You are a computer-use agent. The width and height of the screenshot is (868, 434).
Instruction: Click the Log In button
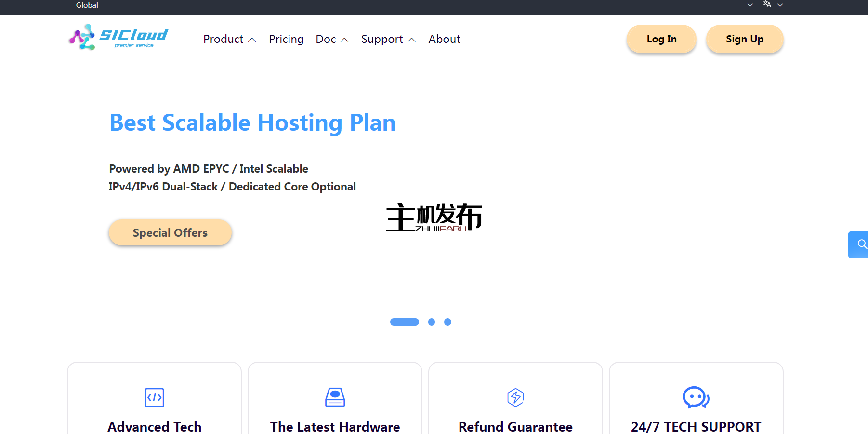click(x=661, y=39)
